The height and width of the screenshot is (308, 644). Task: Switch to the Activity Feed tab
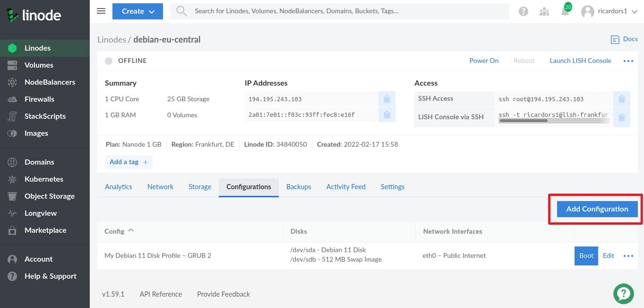pyautogui.click(x=346, y=187)
